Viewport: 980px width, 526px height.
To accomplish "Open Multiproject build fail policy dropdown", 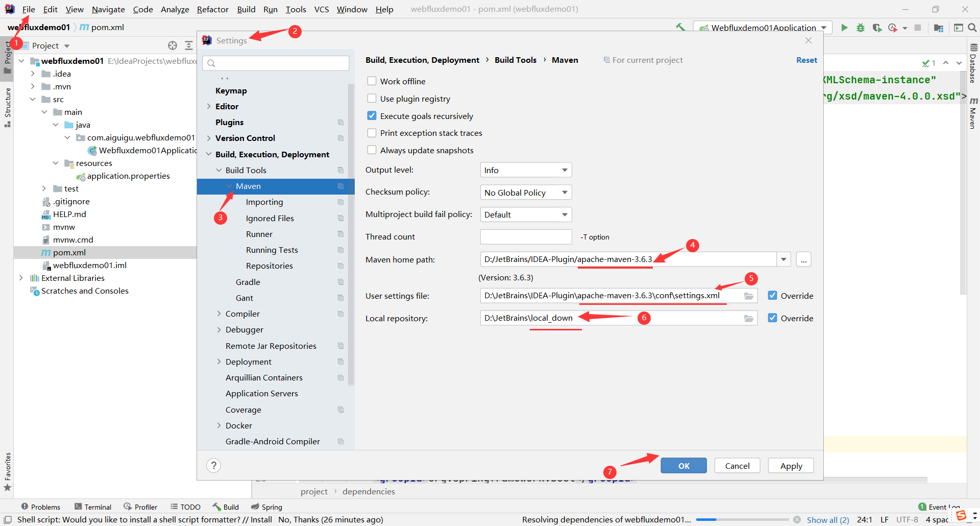I will click(526, 214).
